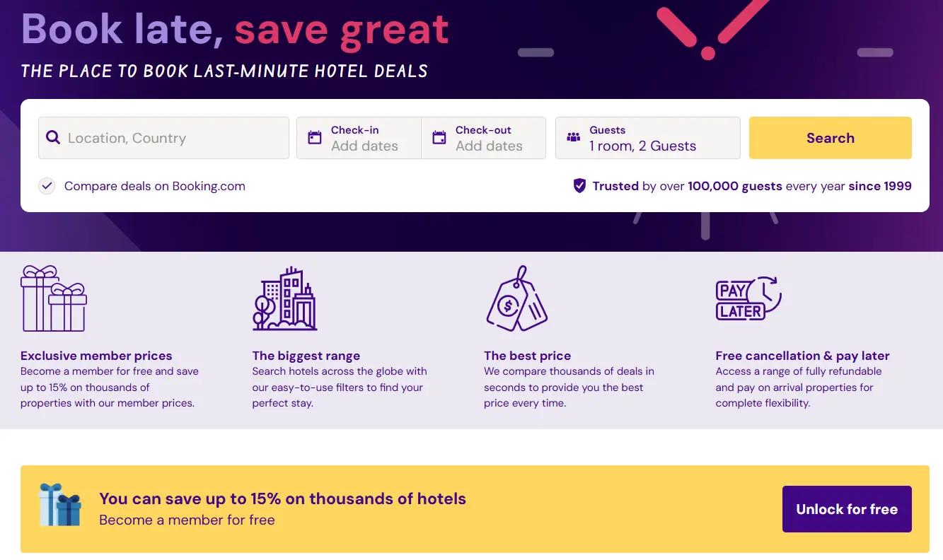The image size is (943, 560).
Task: Click the dollar price tags icon
Action: click(x=517, y=298)
